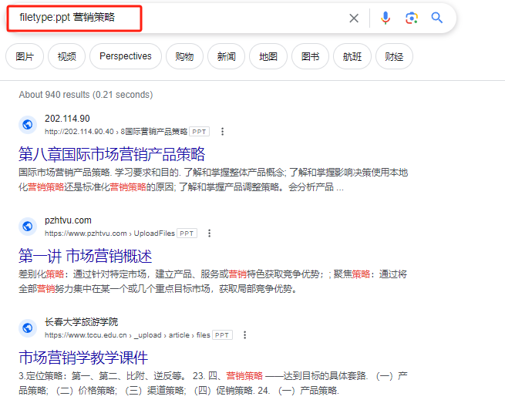Image resolution: width=505 pixels, height=420 pixels.
Task: Open Google Lens image search icon
Action: [411, 18]
